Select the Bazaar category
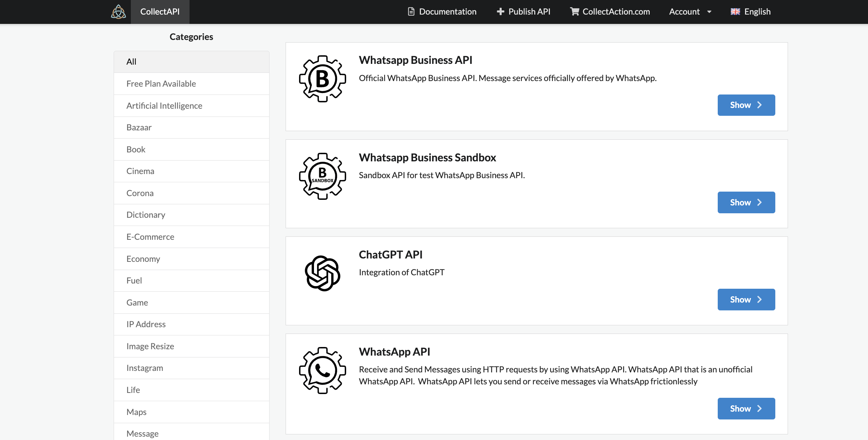This screenshot has width=868, height=440. [191, 127]
